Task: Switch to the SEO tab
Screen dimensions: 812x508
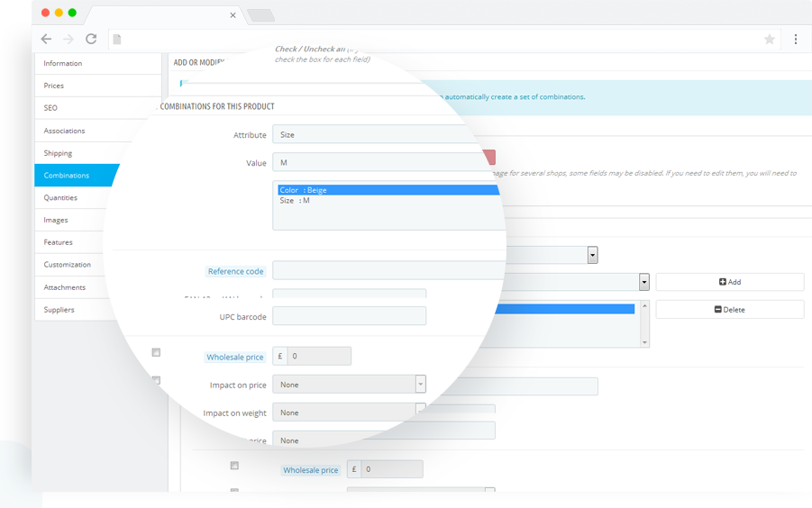Action: click(x=98, y=107)
